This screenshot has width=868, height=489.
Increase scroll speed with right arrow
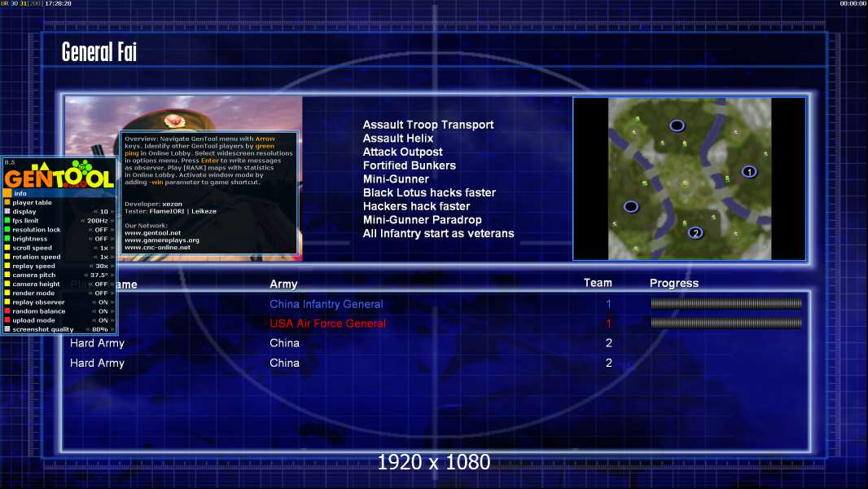pos(112,248)
